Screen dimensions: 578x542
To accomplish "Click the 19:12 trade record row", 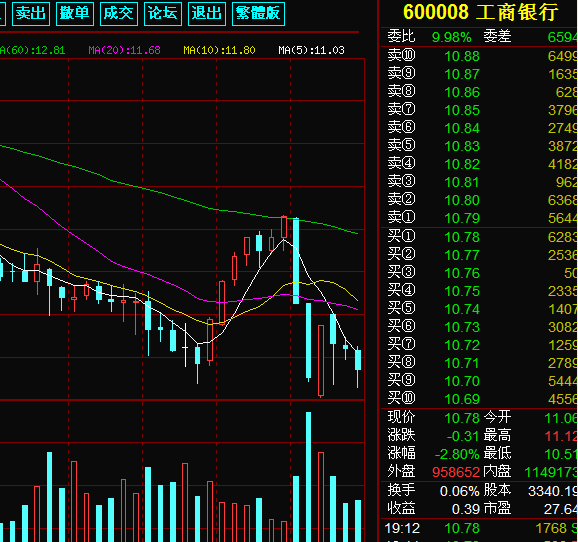I will [479, 528].
